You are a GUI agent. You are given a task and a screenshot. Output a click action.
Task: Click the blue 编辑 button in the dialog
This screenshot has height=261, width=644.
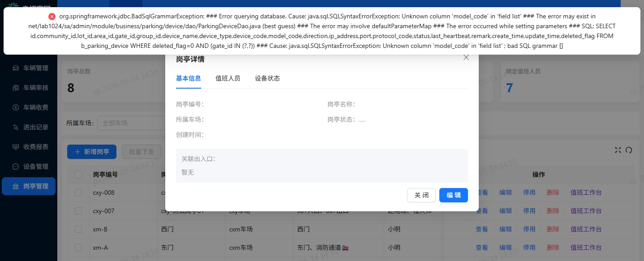(x=454, y=195)
